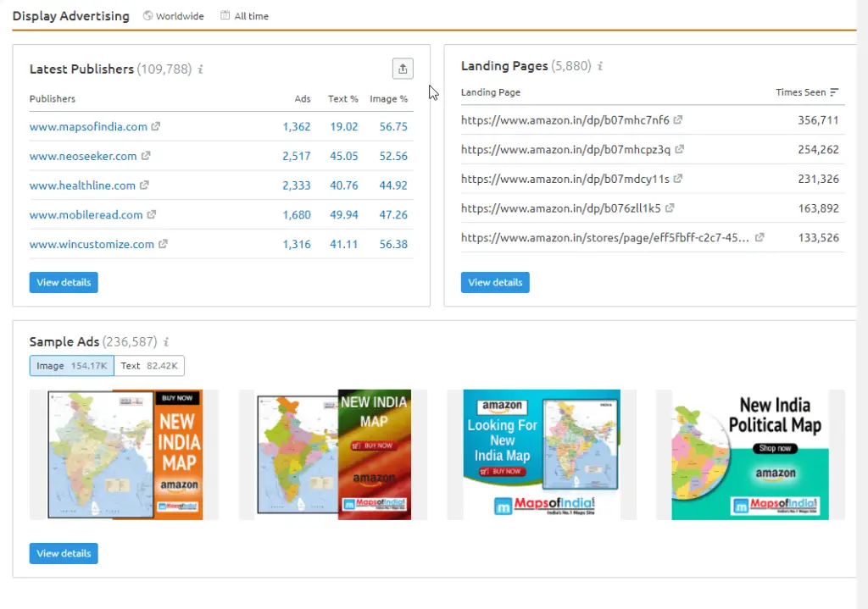Click the sort icon next to Times Seen
The image size is (868, 609).
834,91
